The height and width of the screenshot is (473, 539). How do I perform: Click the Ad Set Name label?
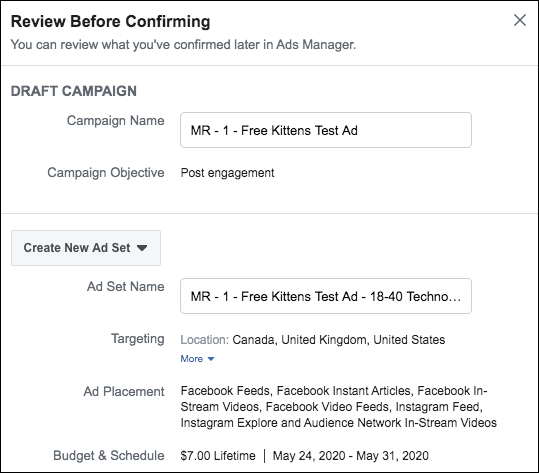point(125,286)
